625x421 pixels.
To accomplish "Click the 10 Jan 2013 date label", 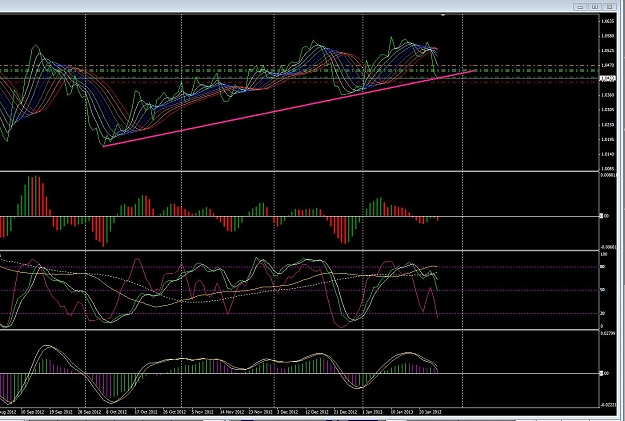I will tap(401, 412).
